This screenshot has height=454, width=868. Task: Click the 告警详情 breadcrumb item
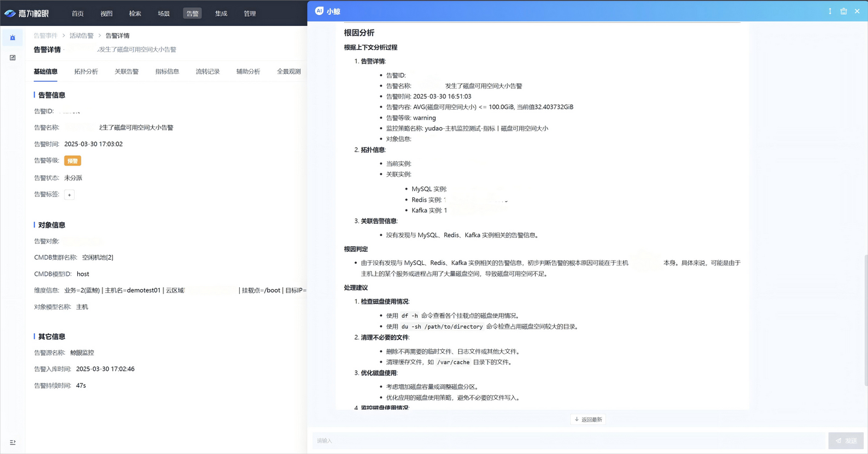point(118,36)
